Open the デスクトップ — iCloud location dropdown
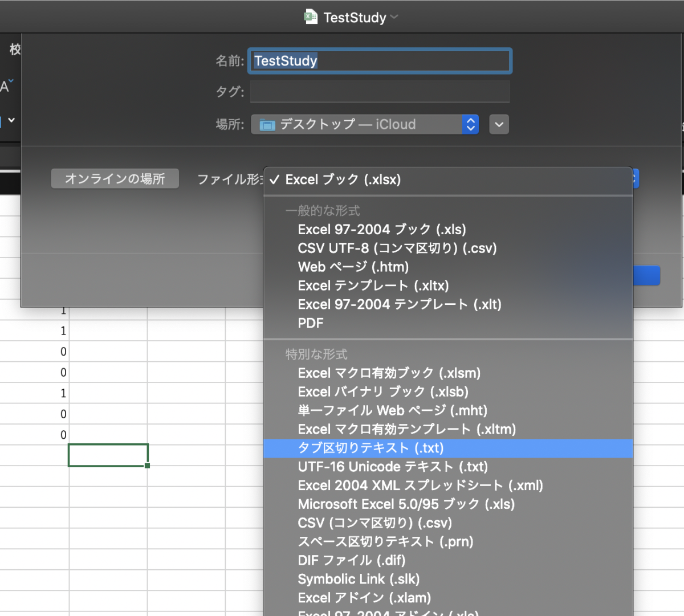684x616 pixels. 365,124
